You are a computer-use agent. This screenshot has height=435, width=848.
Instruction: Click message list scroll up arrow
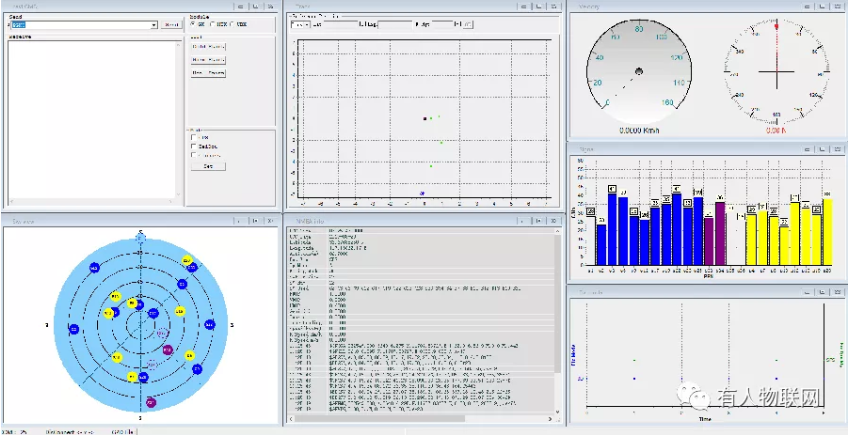(x=178, y=44)
